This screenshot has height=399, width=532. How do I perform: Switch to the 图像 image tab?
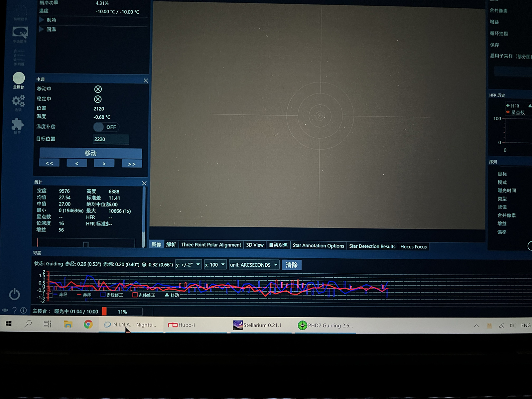(x=156, y=244)
